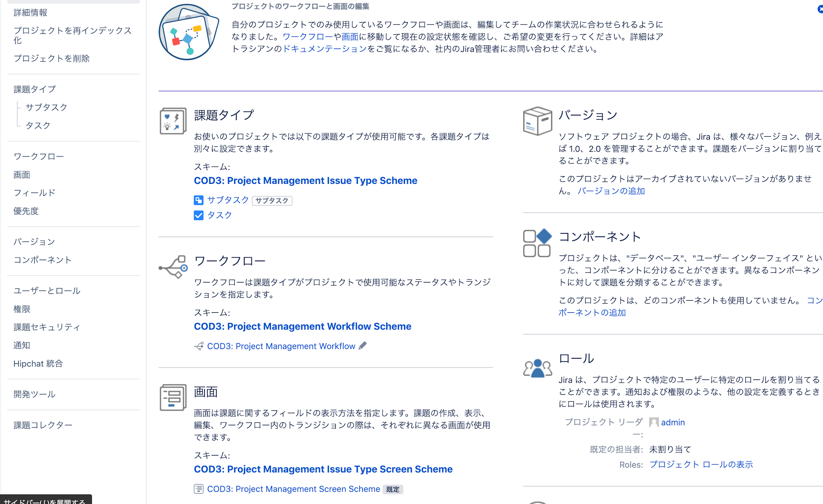Open 通知 in the sidebar

(22, 345)
